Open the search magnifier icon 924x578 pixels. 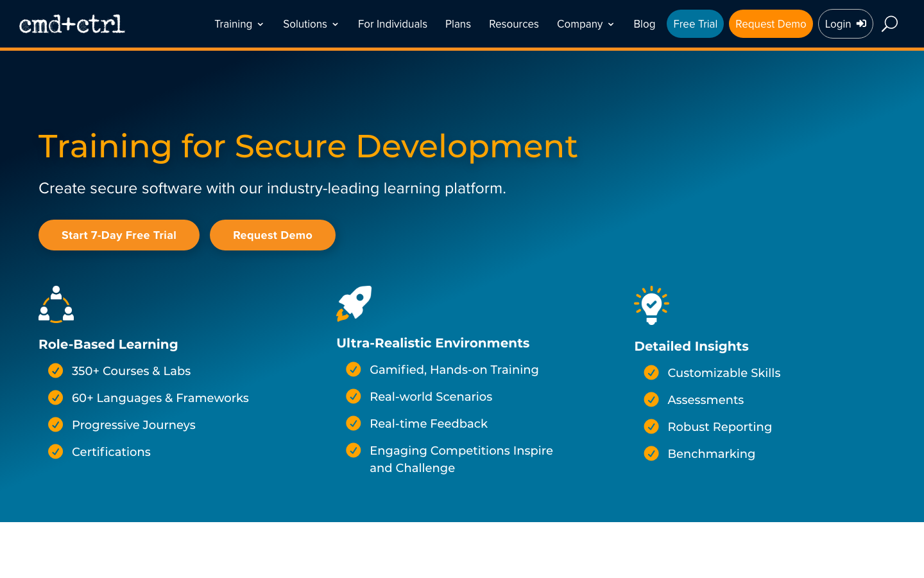[889, 24]
